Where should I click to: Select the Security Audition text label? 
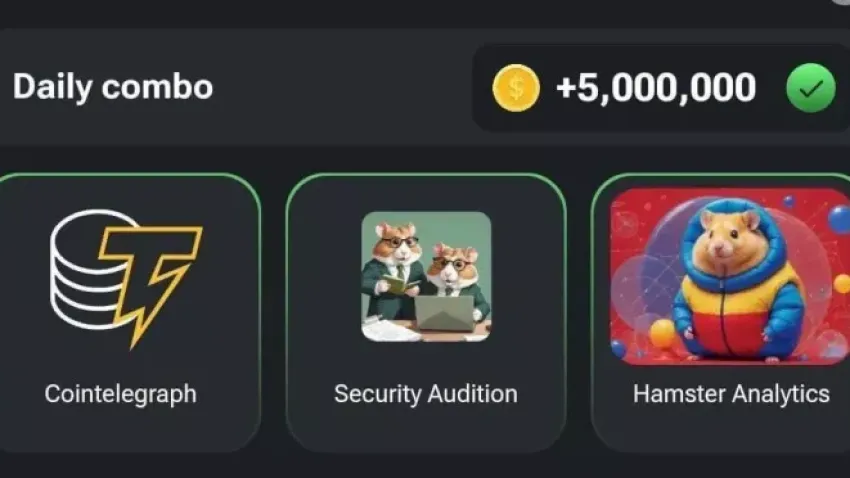pos(426,393)
